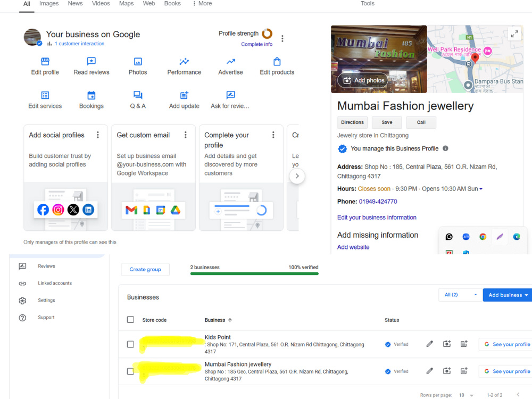The image size is (532, 399).
Task: Select the Read reviews icon
Action: coord(91,62)
